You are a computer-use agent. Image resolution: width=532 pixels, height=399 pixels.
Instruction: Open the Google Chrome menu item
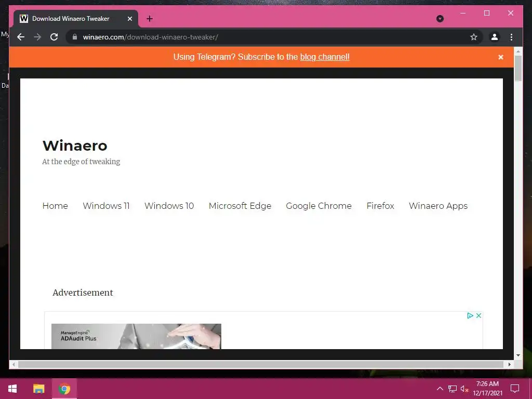[318, 206]
